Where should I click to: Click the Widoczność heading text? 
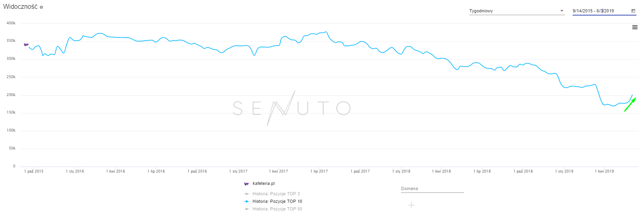(x=20, y=7)
